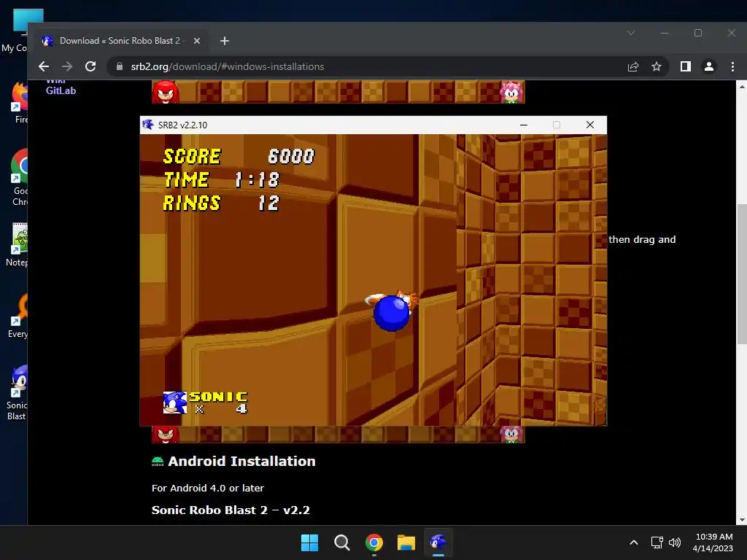Open the Windows Start menu
Image resolution: width=747 pixels, height=560 pixels.
pyautogui.click(x=309, y=542)
